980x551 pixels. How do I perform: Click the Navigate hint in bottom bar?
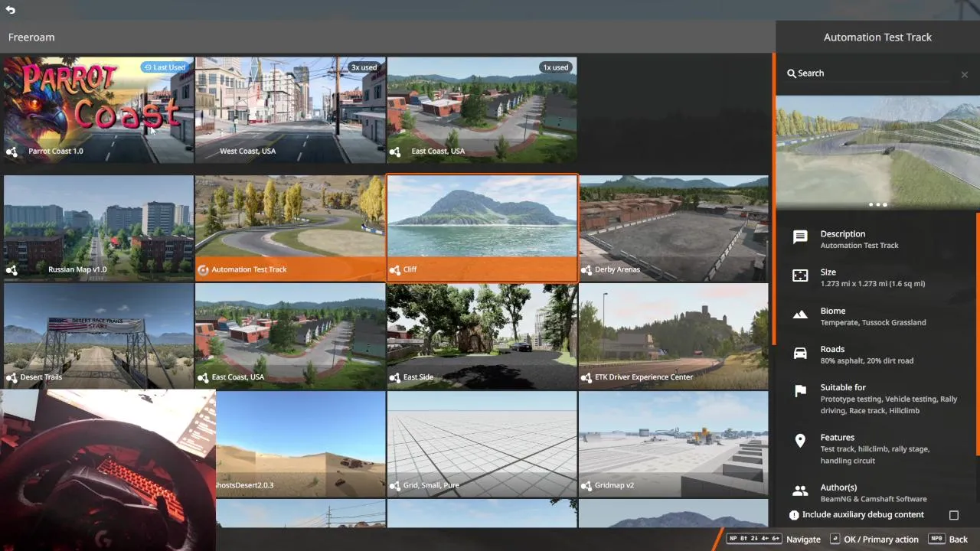[x=774, y=539]
